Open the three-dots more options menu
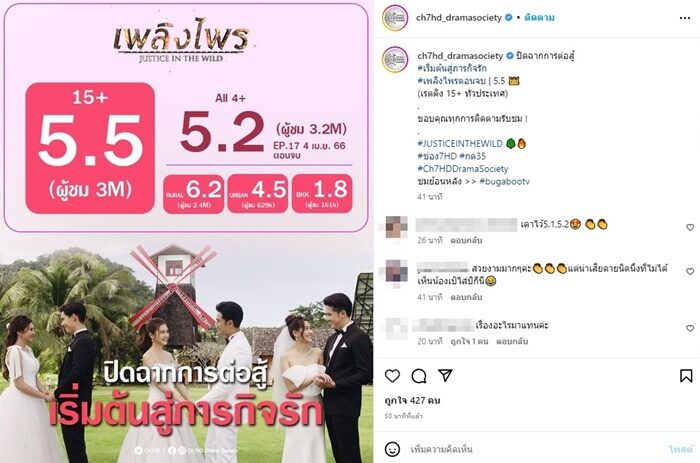Image resolution: width=700 pixels, height=463 pixels. pyautogui.click(x=685, y=18)
